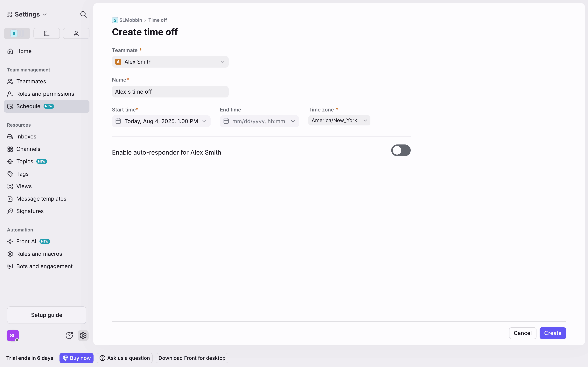Open Rules and macros settings

tap(39, 254)
